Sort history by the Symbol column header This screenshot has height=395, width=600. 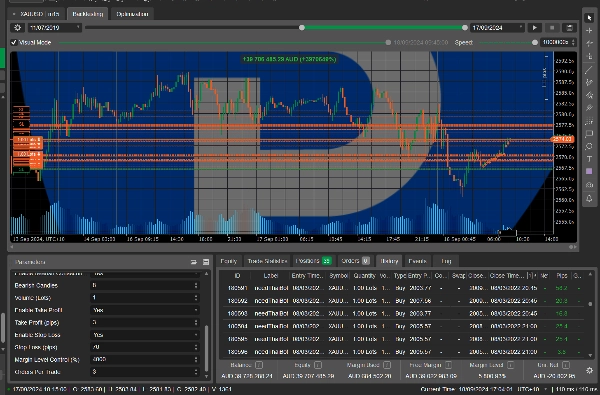click(339, 276)
